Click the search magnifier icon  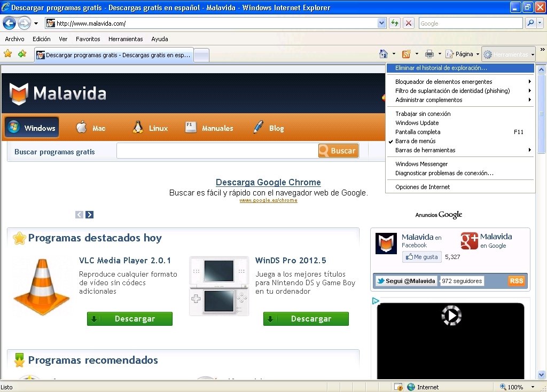pos(530,23)
